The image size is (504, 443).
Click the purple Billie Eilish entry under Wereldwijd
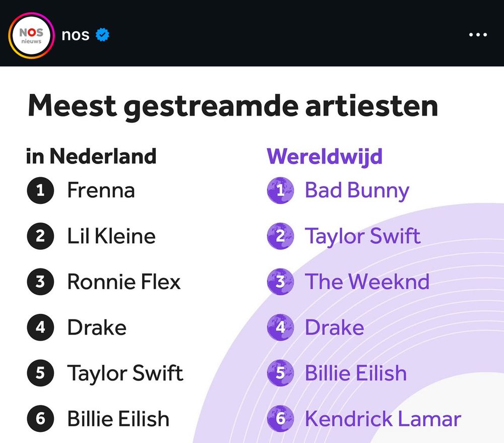coord(355,373)
